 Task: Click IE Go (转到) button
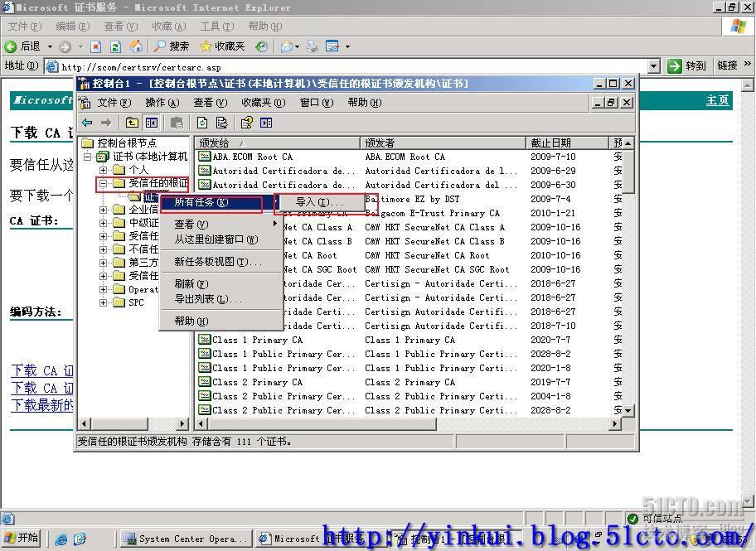click(686, 65)
